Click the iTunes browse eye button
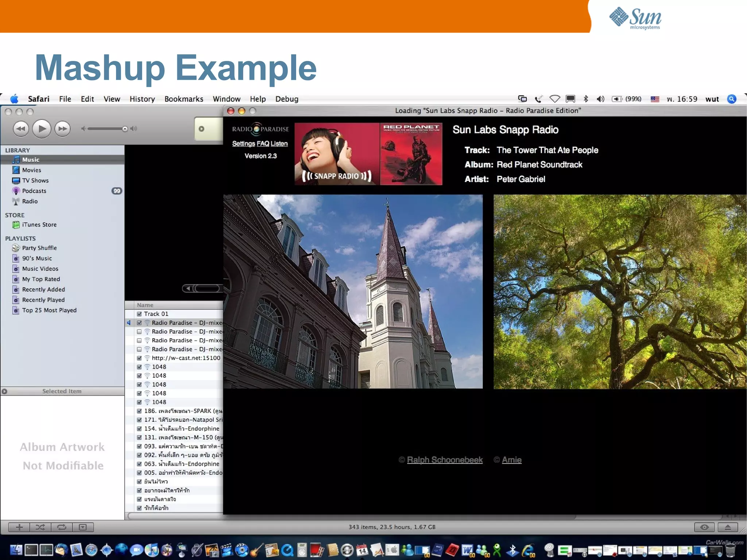Image resolution: width=747 pixels, height=560 pixels. tap(704, 527)
